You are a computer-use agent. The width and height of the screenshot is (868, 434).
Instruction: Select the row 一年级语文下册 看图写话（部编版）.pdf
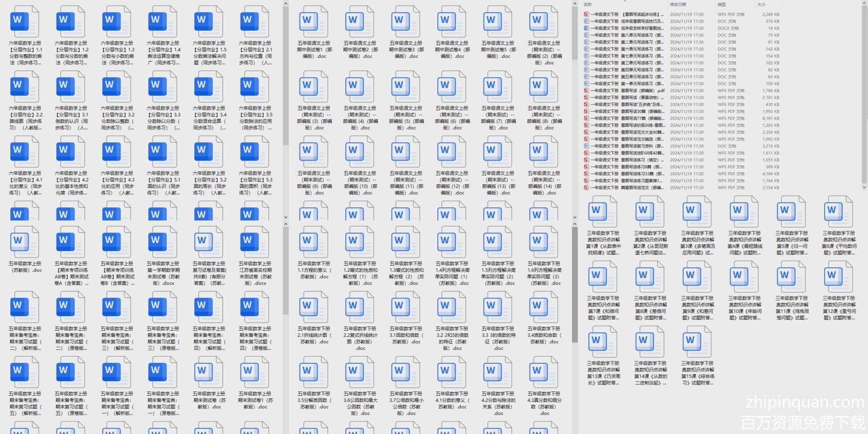click(682, 91)
